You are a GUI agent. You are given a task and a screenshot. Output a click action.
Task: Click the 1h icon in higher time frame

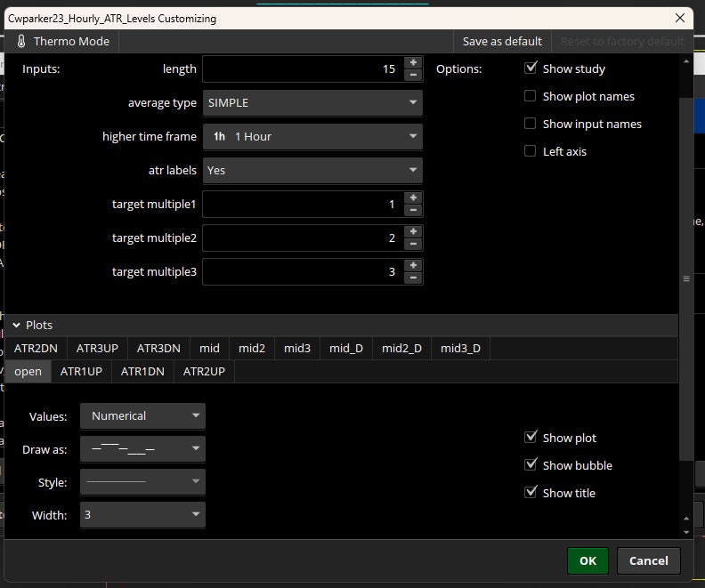pyautogui.click(x=219, y=137)
